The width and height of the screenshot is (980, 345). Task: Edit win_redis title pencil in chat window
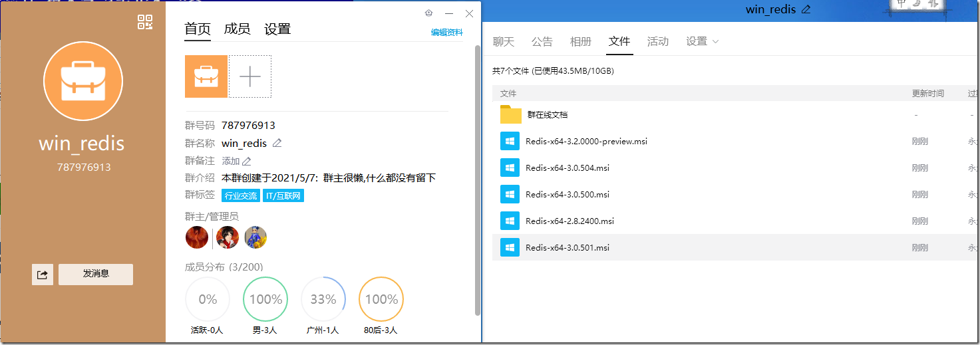tap(806, 9)
